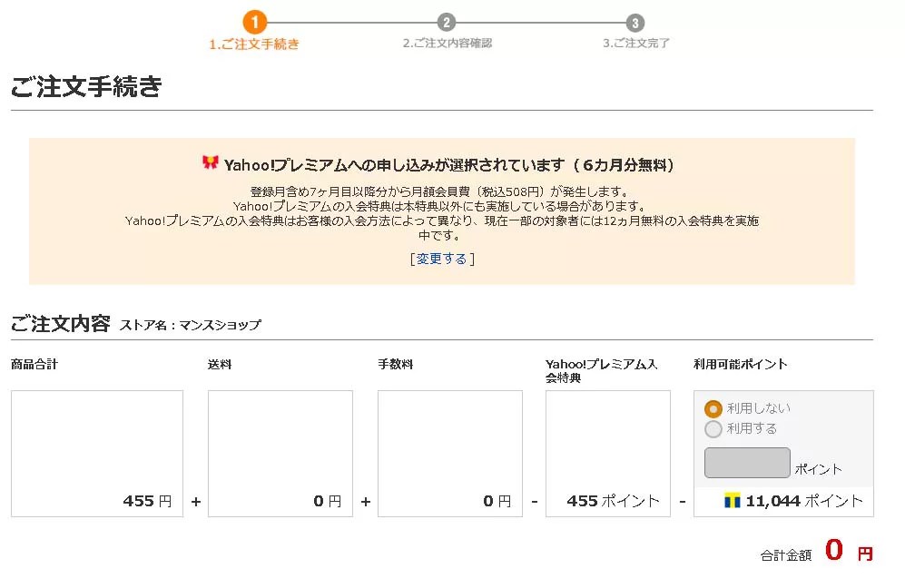905x588 pixels.
Task: Click the 利用可能ポイント column label
Action: tap(741, 364)
